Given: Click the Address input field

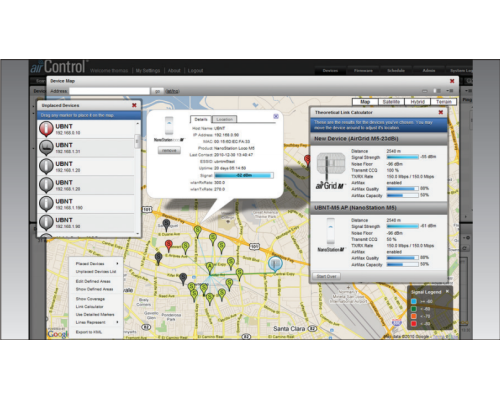Looking at the screenshot, I should click(x=109, y=91).
